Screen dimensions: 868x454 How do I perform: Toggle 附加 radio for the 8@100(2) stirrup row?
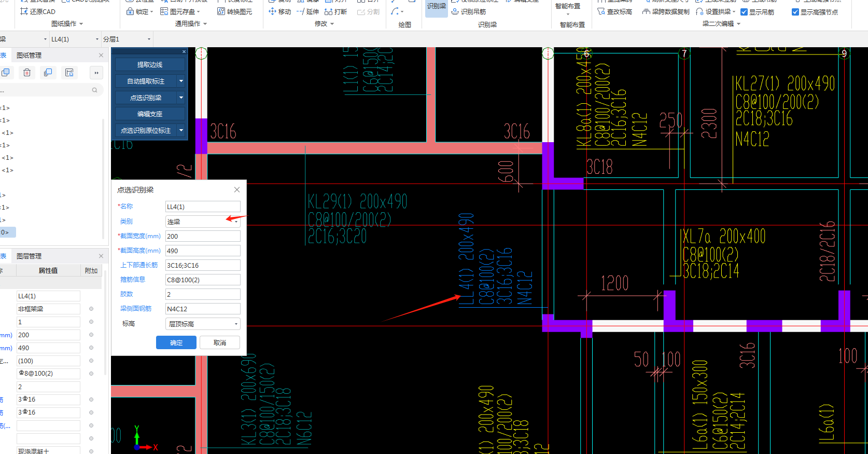point(91,374)
